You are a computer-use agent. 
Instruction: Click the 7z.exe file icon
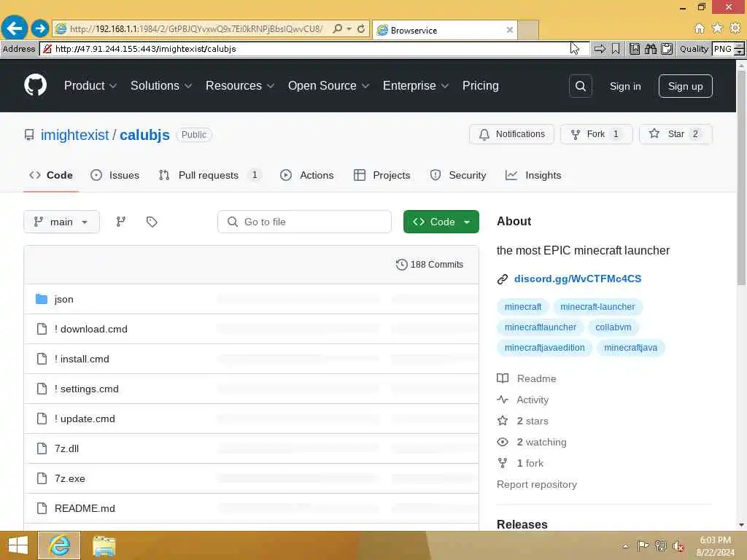click(42, 478)
